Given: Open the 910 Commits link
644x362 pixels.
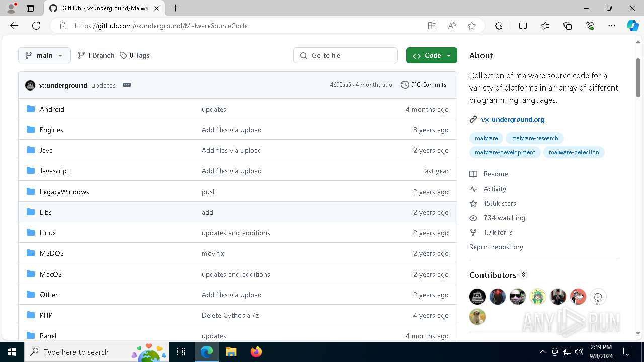Looking at the screenshot, I should [x=424, y=85].
